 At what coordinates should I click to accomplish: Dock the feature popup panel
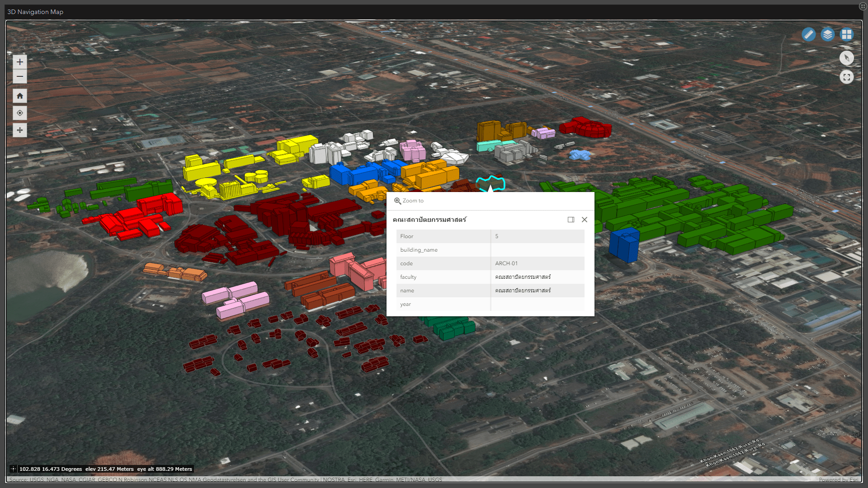click(571, 220)
